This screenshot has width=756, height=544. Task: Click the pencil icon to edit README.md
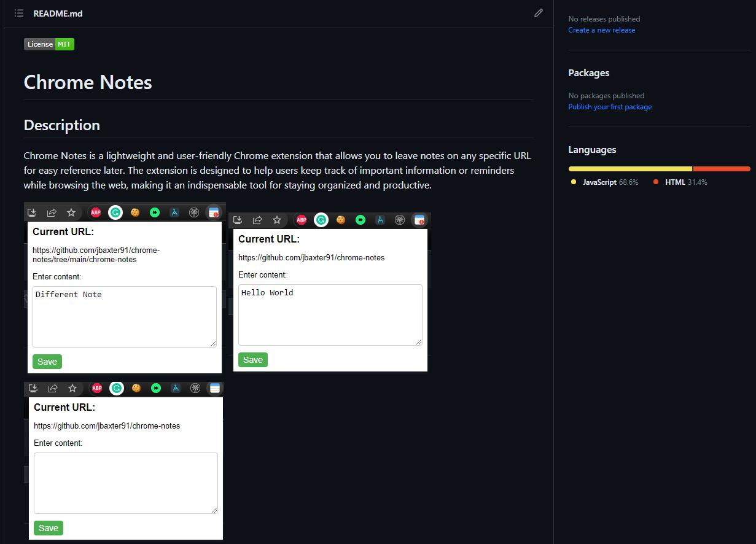click(x=539, y=13)
